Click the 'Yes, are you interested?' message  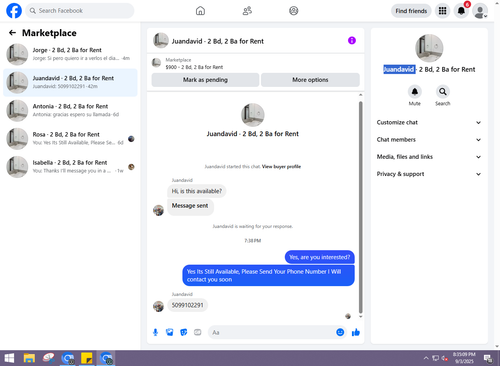tap(320, 257)
